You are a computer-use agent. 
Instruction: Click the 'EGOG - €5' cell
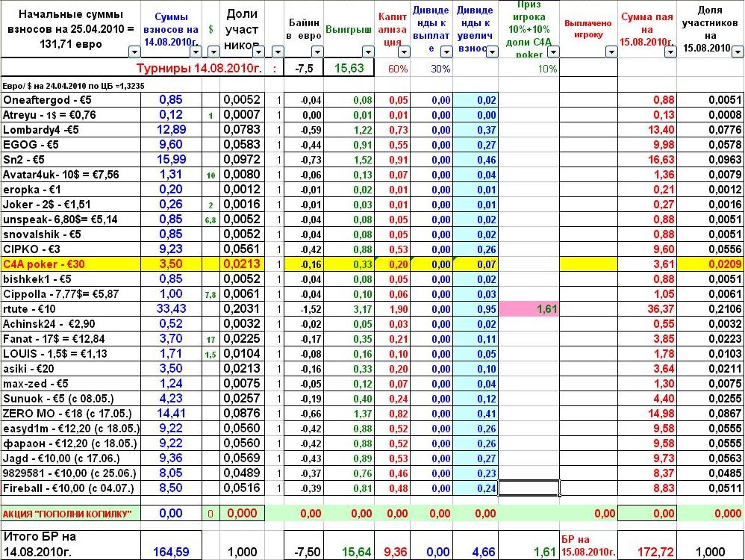click(71, 145)
